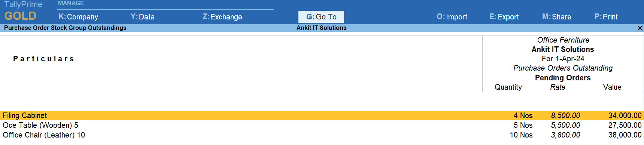The width and height of the screenshot is (644, 145).
Task: Close the Purchase Order Stock Group Outstandings report
Action: pyautogui.click(x=640, y=28)
